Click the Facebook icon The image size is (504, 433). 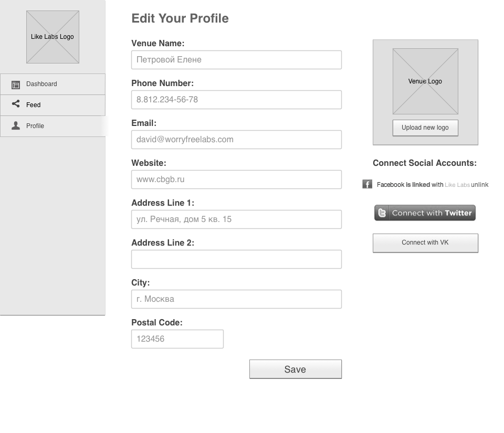[x=367, y=184]
